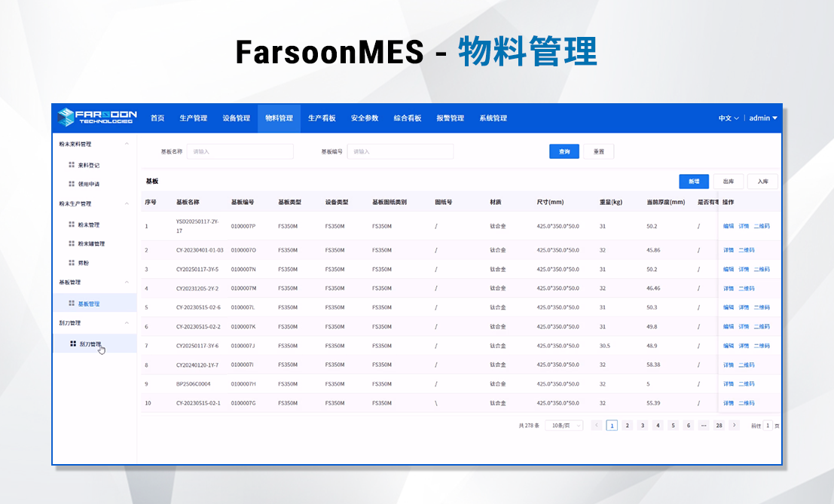Switch to the 设备管理 top menu
The height and width of the screenshot is (504, 834).
[236, 118]
